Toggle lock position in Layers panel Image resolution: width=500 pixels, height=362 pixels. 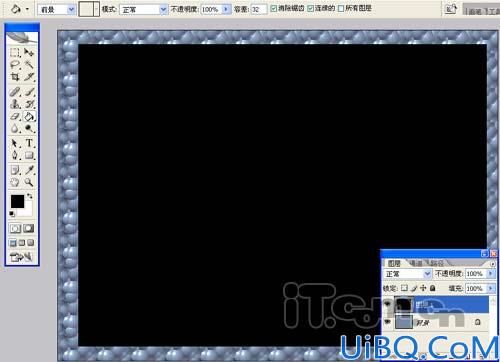[x=423, y=288]
